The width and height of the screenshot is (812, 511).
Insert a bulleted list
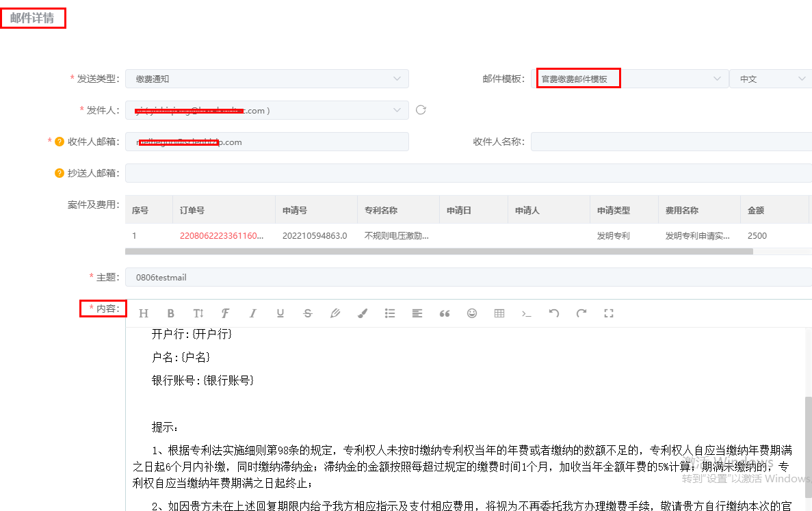click(390, 313)
